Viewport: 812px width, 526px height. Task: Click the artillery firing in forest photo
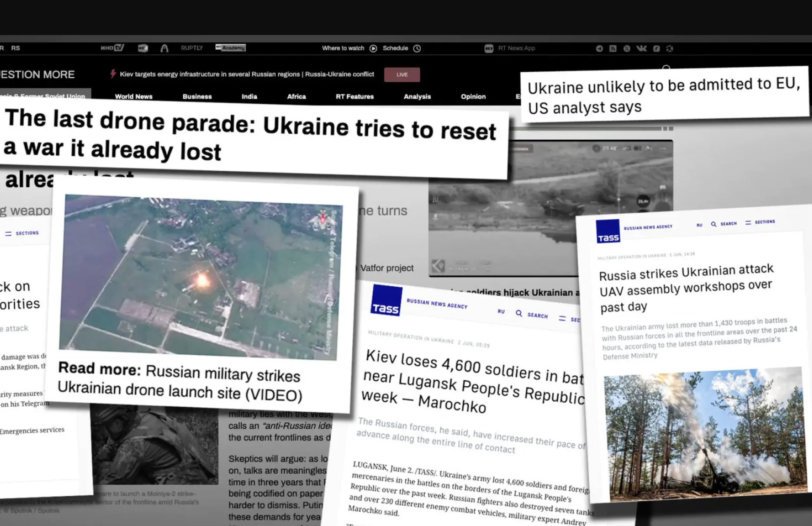706,434
